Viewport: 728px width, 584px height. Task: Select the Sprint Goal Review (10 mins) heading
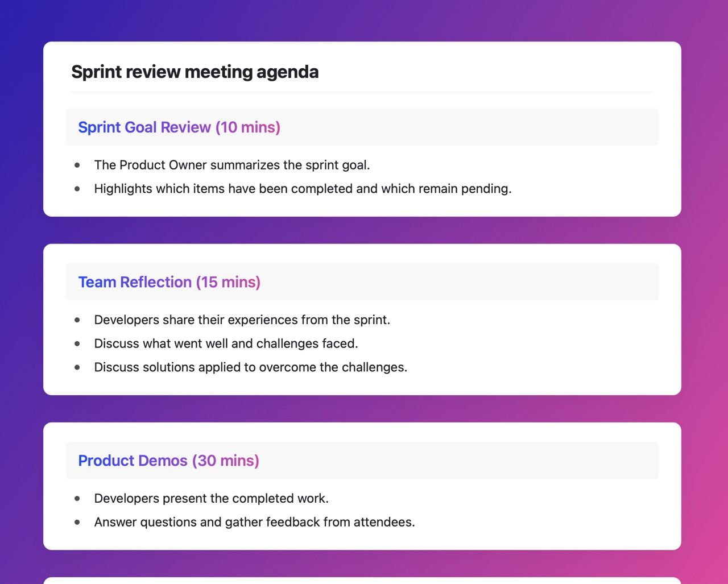pos(179,127)
